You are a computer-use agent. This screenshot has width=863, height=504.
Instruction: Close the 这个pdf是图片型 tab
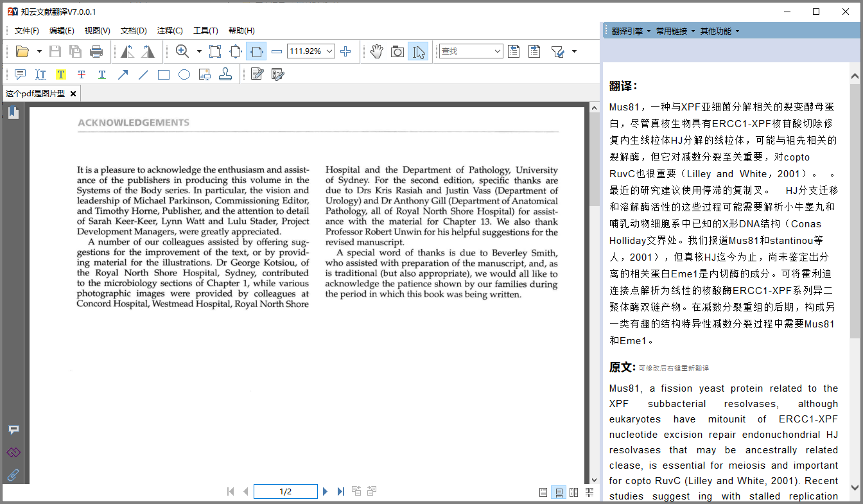click(x=73, y=94)
